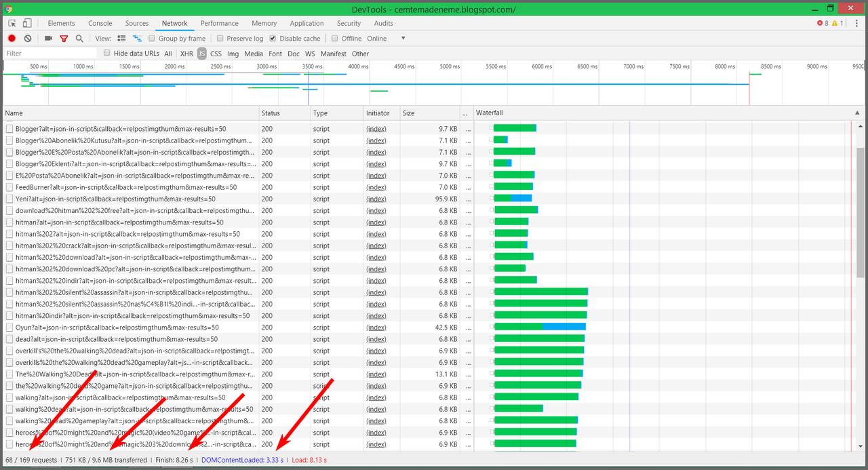868x470 pixels.
Task: Click the file icon of the Oyun?alt row
Action: pyautogui.click(x=9, y=328)
